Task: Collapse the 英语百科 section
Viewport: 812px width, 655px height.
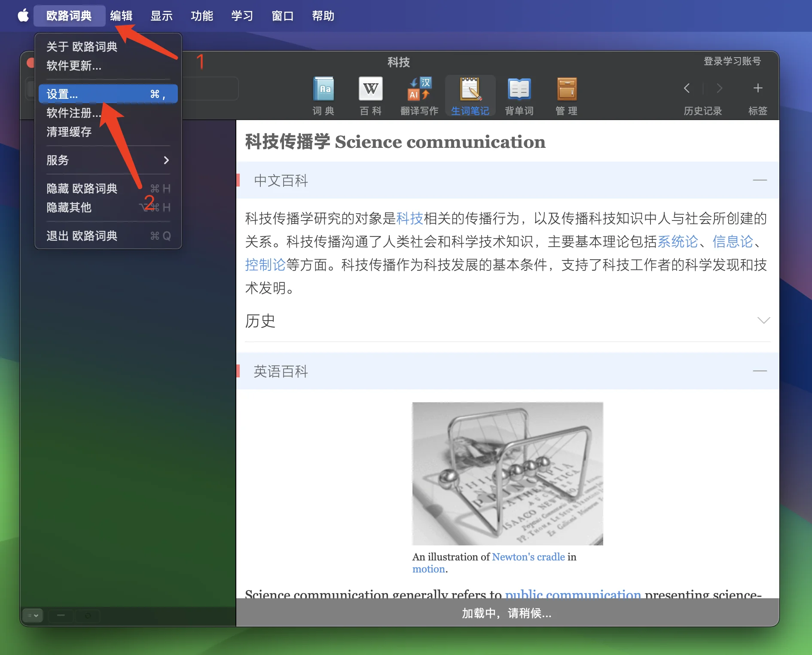Action: pyautogui.click(x=760, y=371)
